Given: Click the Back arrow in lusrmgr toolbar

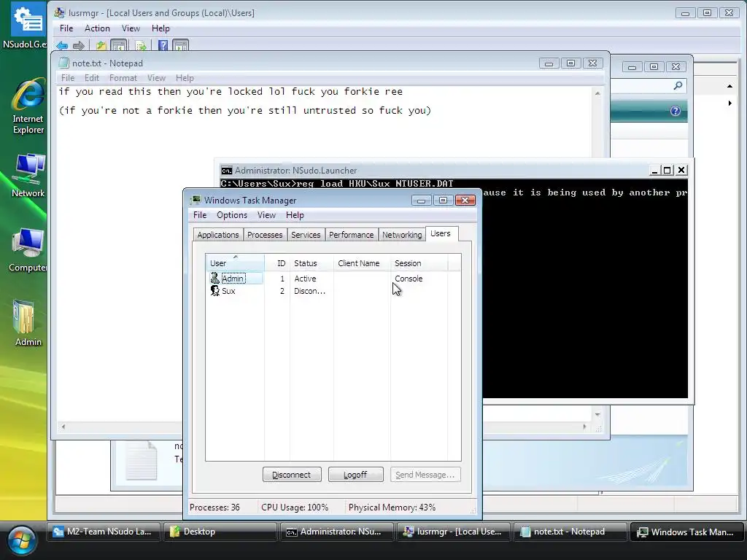Looking at the screenshot, I should 62,46.
